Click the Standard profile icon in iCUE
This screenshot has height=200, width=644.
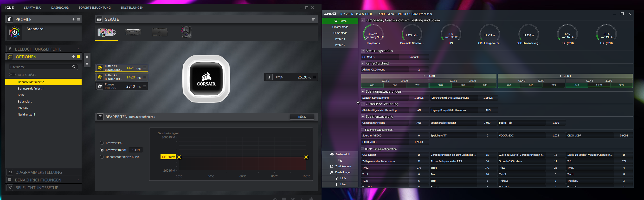[x=14, y=32]
